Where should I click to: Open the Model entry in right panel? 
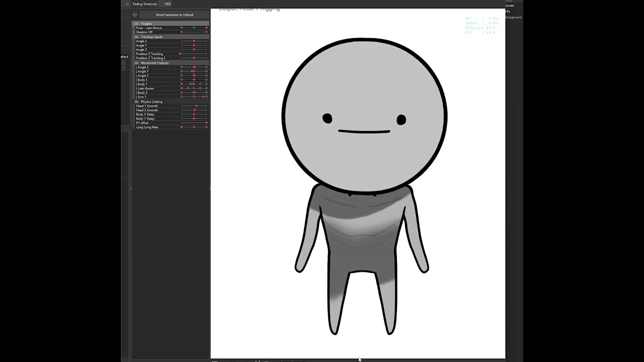[509, 6]
